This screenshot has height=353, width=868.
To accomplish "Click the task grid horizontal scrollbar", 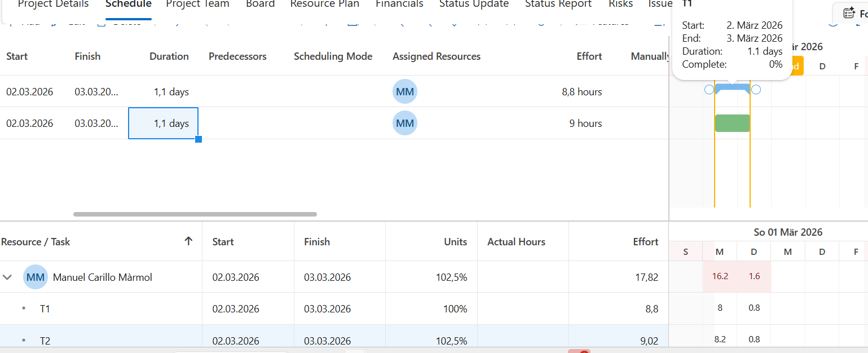I will [195, 214].
